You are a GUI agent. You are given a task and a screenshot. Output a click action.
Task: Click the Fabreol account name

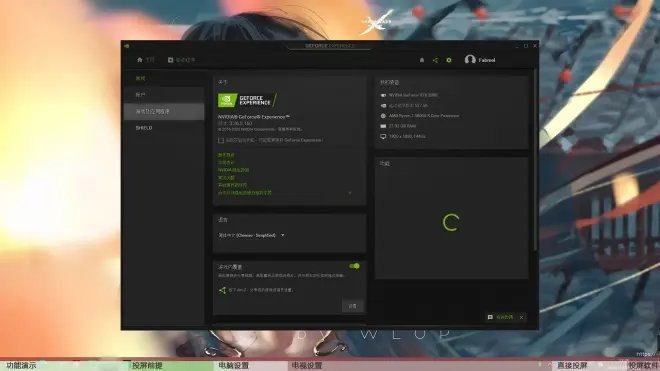coord(487,60)
